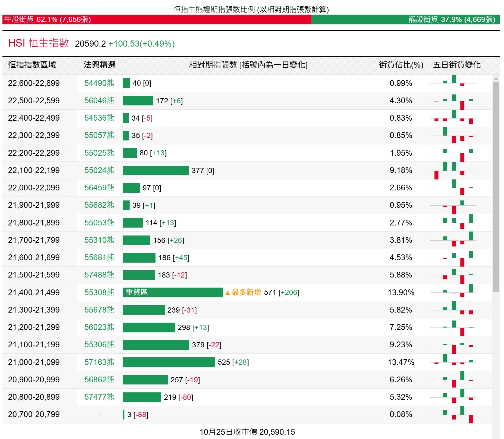The width and height of the screenshot is (504, 439).
Task: Click five-day sparkline for 22,100-22,199 row
Action: (452, 170)
